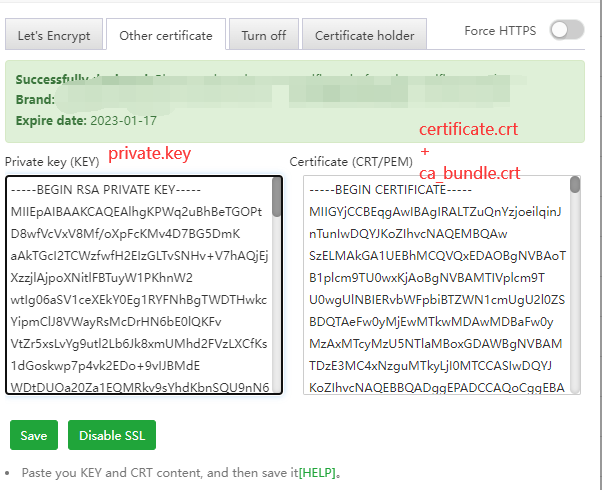Click the Expire date 2023-01-17 value
Image resolution: width=602 pixels, height=490 pixels.
(x=123, y=121)
